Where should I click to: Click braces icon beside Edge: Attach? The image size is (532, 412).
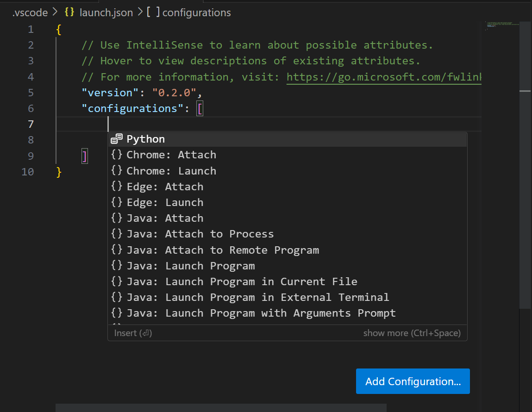pyautogui.click(x=117, y=186)
